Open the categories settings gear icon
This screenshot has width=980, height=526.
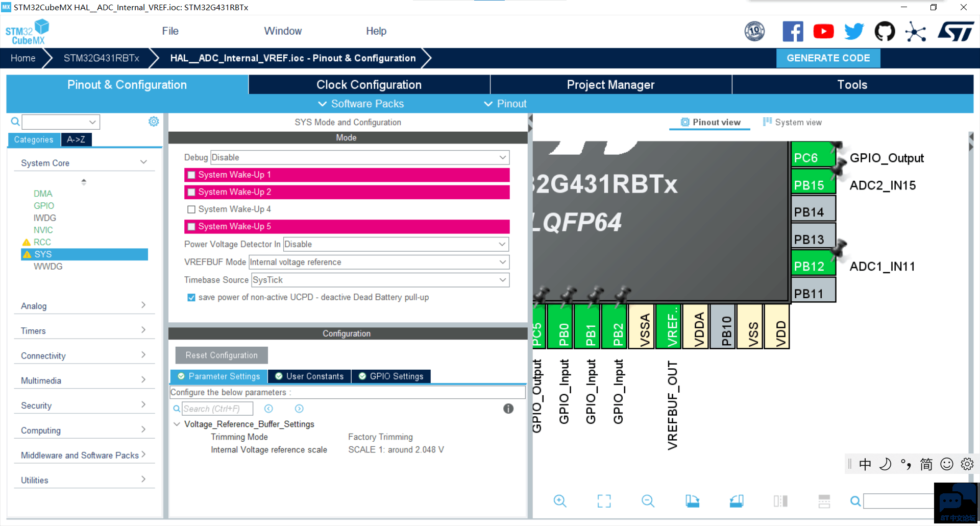point(154,122)
